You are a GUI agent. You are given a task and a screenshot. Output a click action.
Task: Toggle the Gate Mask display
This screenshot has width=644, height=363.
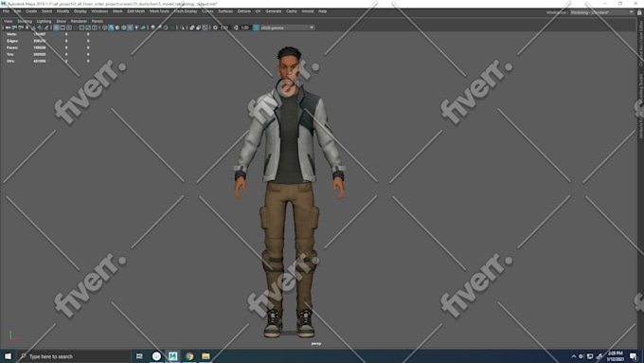pos(76,27)
